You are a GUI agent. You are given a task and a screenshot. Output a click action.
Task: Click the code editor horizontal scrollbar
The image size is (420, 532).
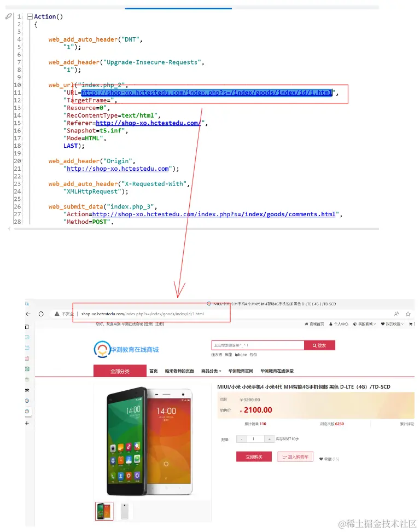tap(196, 229)
